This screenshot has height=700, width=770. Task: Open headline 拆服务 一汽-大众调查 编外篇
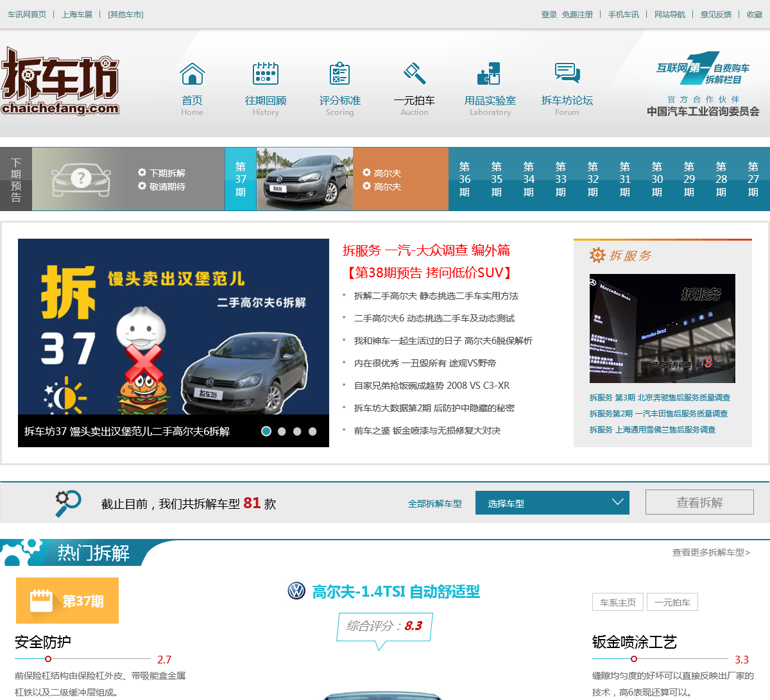[x=426, y=250]
